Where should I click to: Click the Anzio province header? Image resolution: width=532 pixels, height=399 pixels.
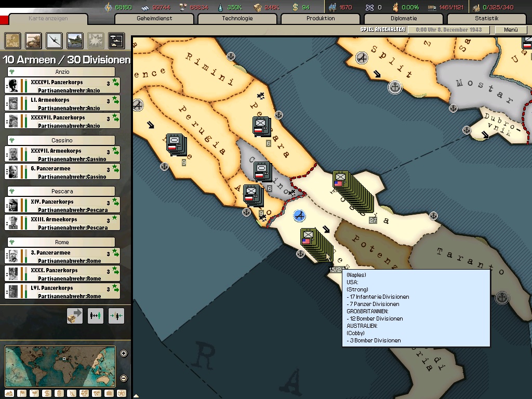[x=61, y=72]
